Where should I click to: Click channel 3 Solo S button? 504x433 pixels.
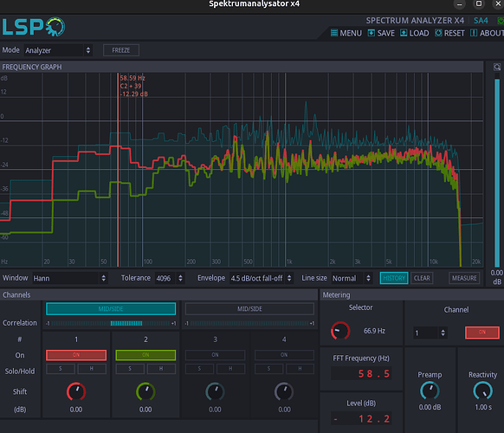coord(199,369)
